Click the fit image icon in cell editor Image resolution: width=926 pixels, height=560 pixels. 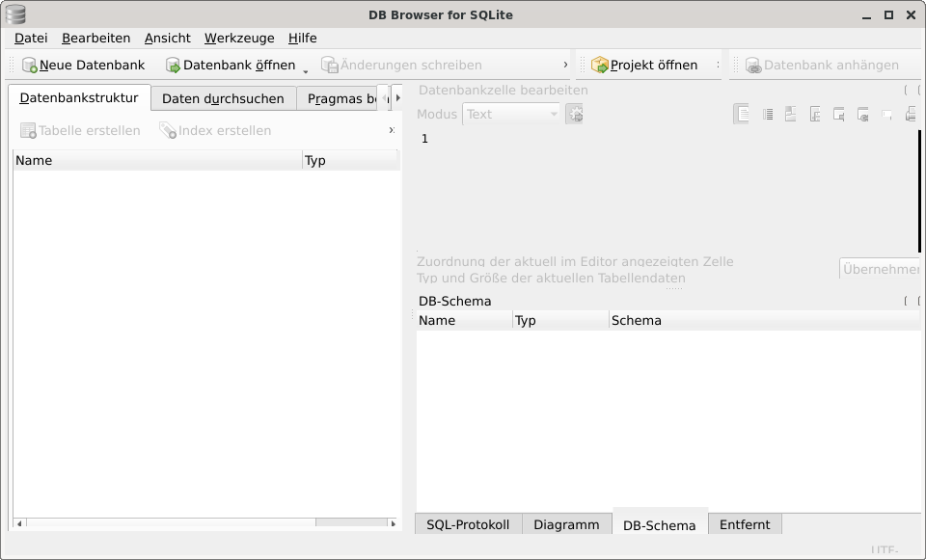point(791,114)
